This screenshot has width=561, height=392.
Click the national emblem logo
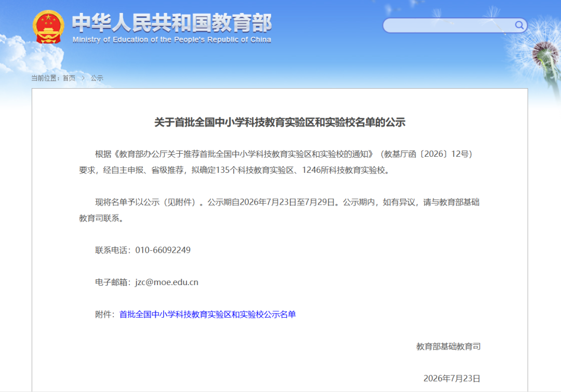point(48,27)
